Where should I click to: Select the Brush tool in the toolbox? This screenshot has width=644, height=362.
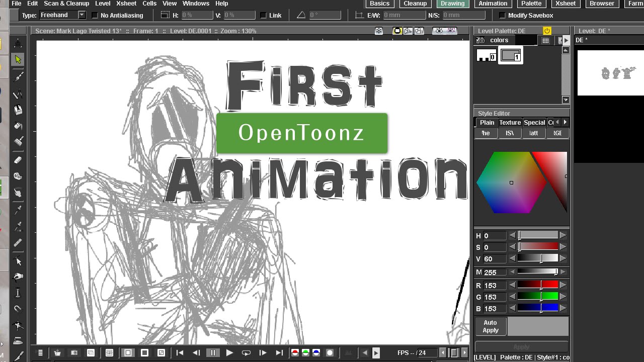coord(18,76)
